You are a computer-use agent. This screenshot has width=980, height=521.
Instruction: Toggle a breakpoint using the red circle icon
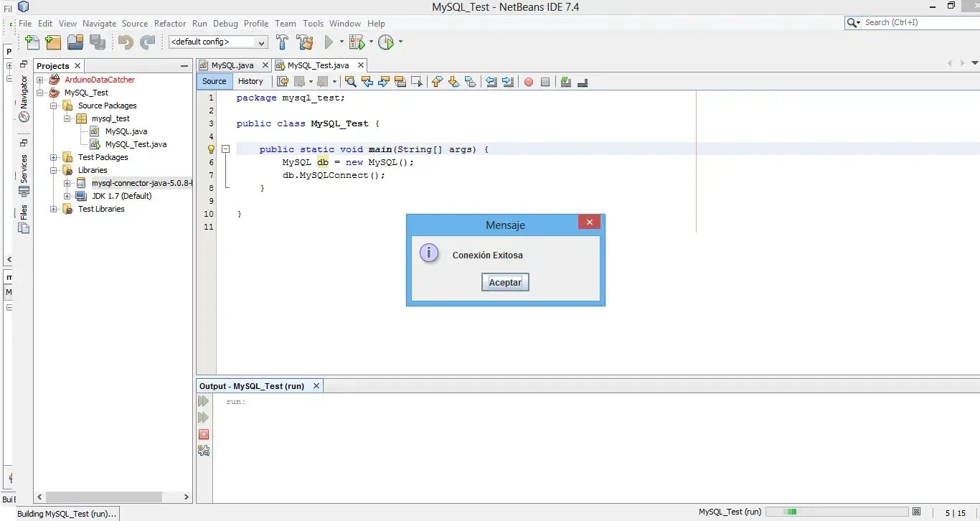pos(529,81)
